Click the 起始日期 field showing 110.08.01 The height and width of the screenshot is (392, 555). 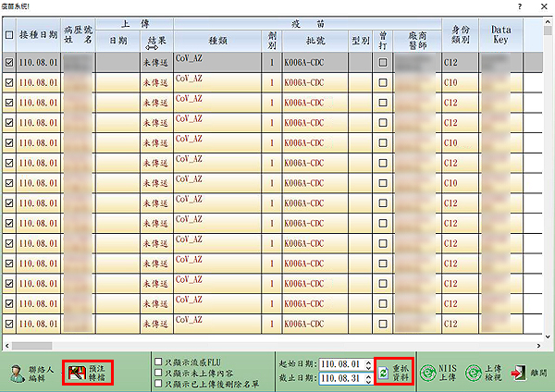point(340,365)
